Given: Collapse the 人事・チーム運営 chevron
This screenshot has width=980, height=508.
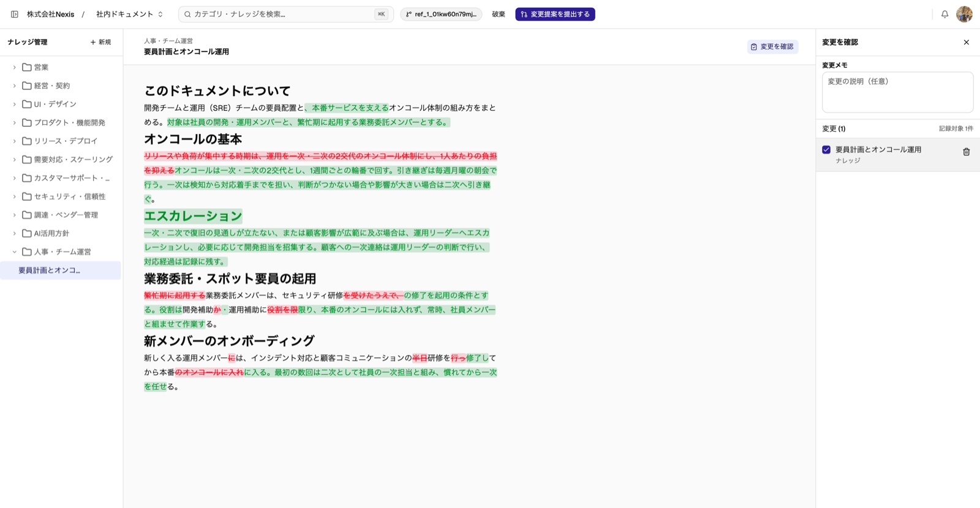Looking at the screenshot, I should pos(15,252).
